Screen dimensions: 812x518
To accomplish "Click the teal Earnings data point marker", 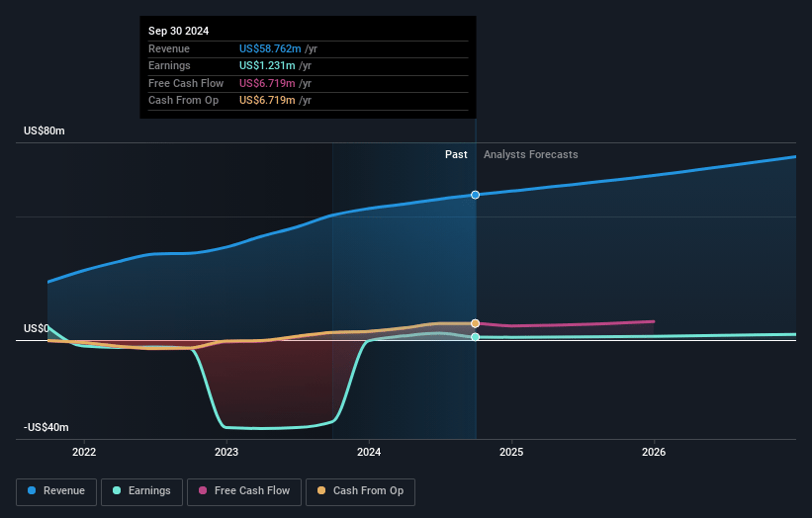I will tap(476, 337).
